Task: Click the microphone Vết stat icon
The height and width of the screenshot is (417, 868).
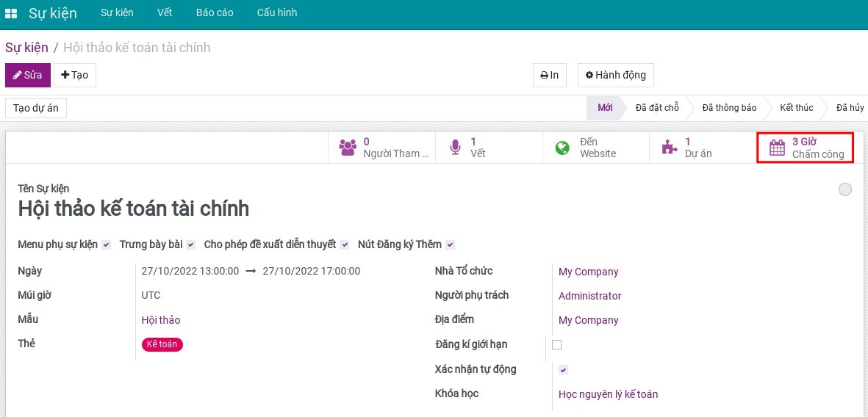Action: pyautogui.click(x=455, y=148)
